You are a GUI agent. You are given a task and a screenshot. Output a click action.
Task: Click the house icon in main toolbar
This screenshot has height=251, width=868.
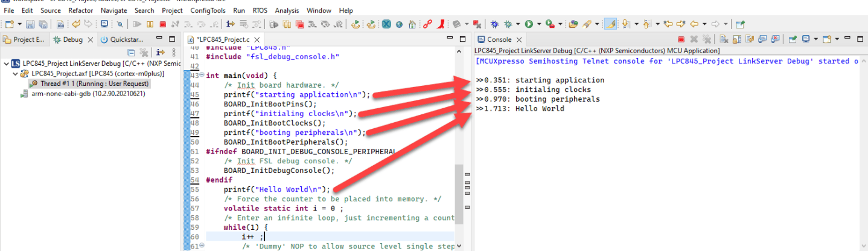412,24
